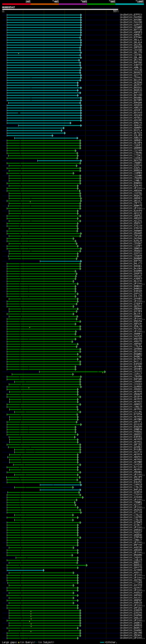146x644 pixels.
Task: Click the orange ~40% legend segment
Action: coord(45,4)
